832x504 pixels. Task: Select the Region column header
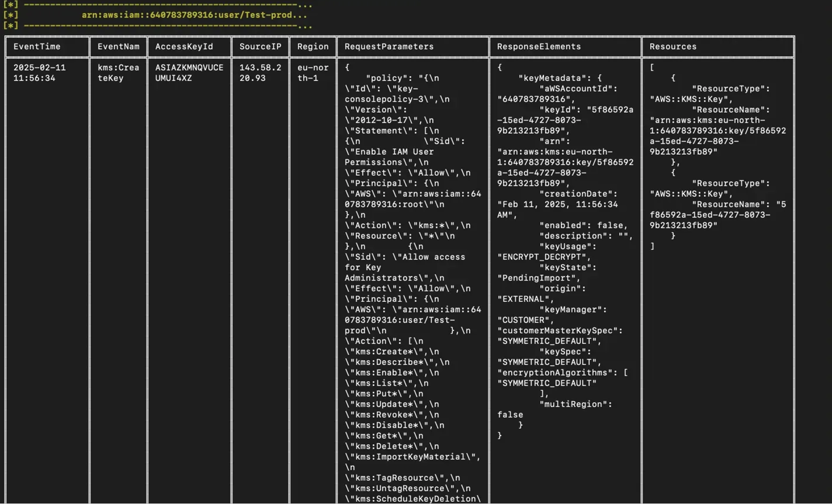pyautogui.click(x=313, y=46)
